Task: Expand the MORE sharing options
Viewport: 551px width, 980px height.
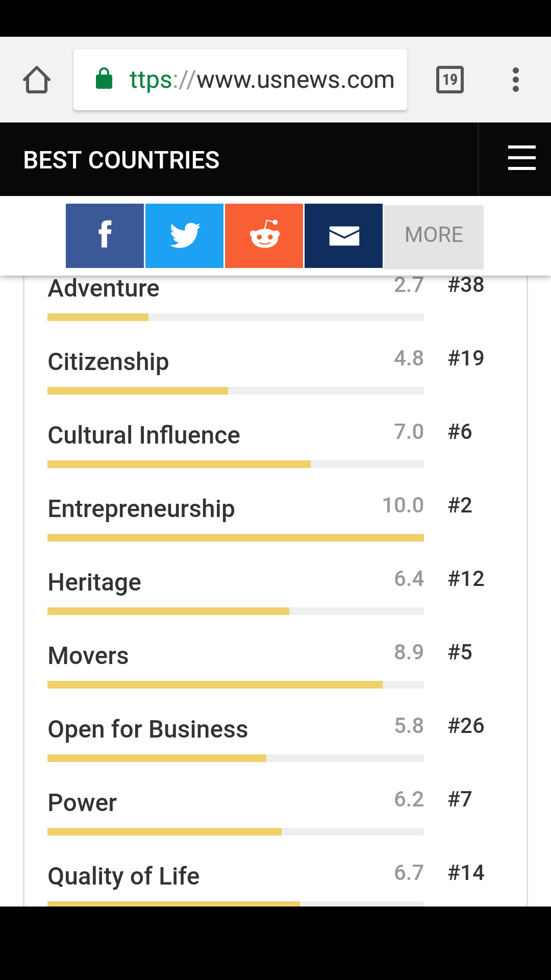Action: click(x=434, y=236)
